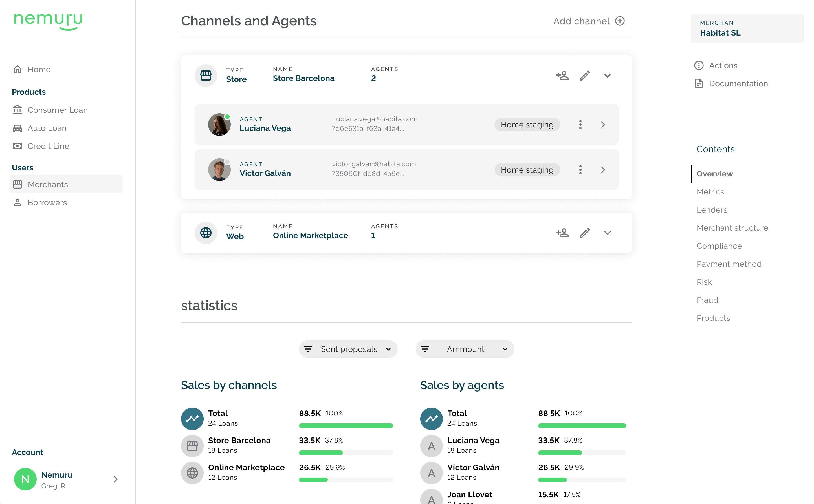Click add agent icon for Store Barcelona

coord(562,76)
